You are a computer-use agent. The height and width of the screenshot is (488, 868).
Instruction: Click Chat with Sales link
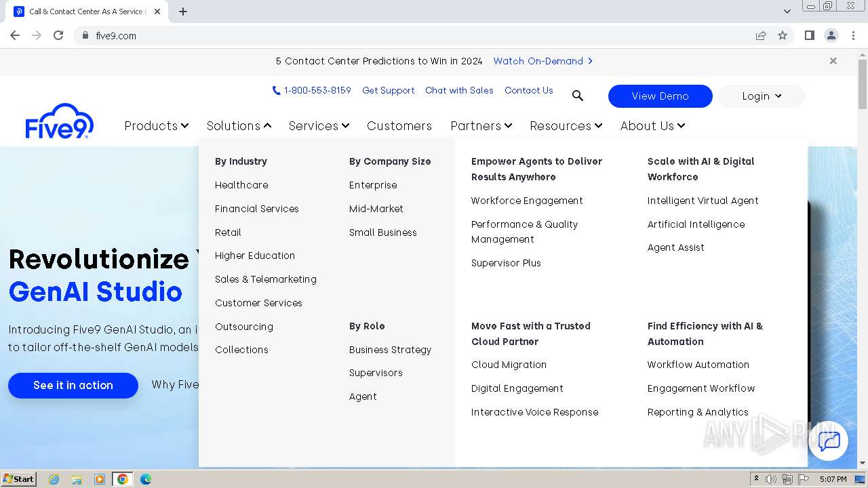[x=459, y=90]
